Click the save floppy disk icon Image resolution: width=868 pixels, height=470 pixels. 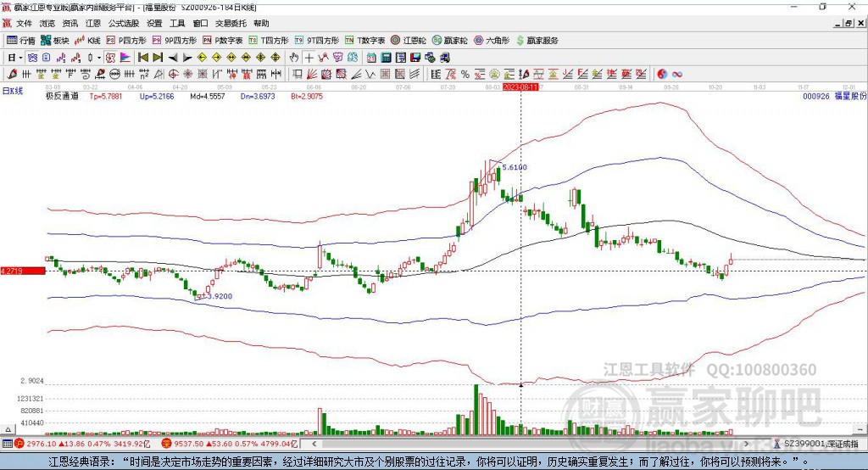415,58
